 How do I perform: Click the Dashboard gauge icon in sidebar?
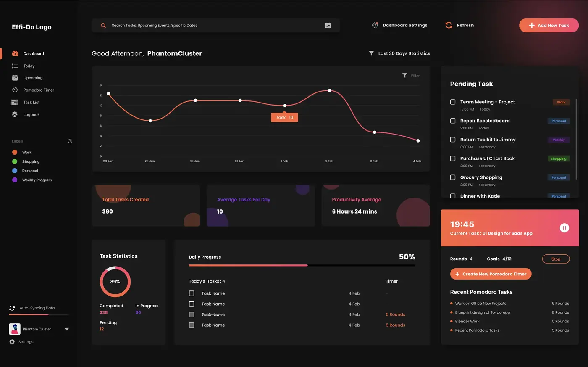[15, 53]
